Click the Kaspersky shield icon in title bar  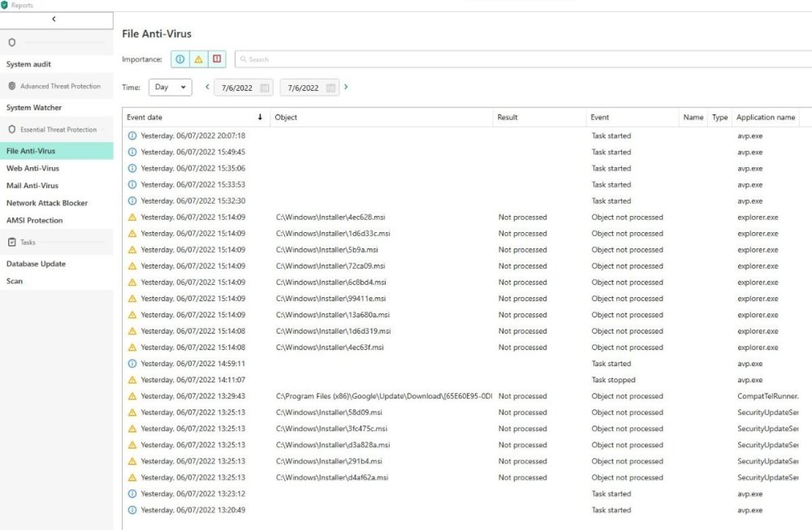[x=5, y=5]
